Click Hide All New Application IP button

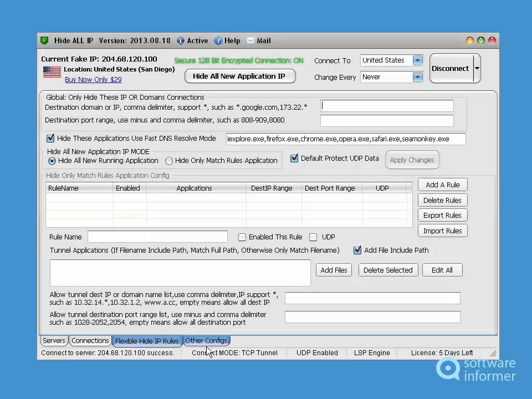coord(239,76)
